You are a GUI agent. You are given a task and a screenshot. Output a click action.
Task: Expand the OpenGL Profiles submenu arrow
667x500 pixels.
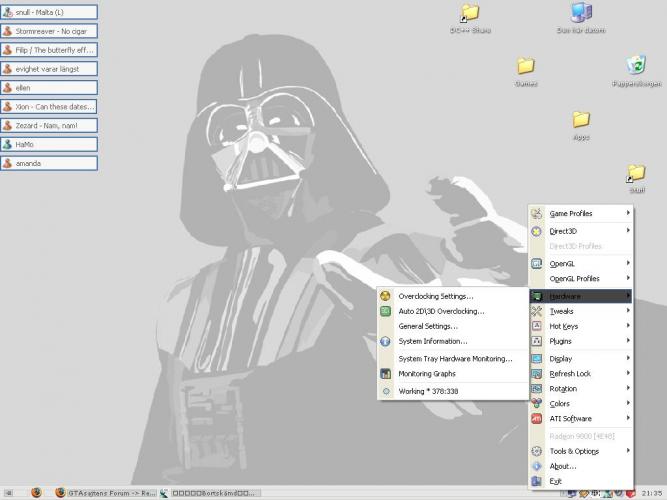(x=628, y=278)
